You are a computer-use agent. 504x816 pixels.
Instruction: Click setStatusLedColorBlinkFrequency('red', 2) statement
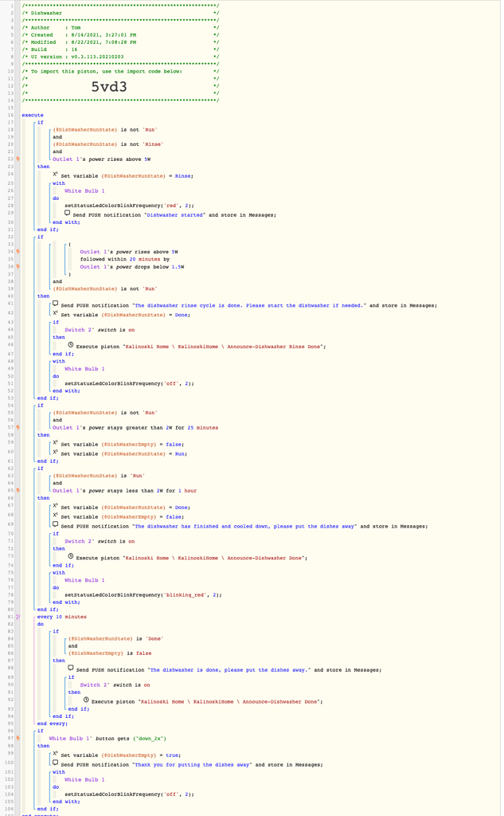coord(130,206)
